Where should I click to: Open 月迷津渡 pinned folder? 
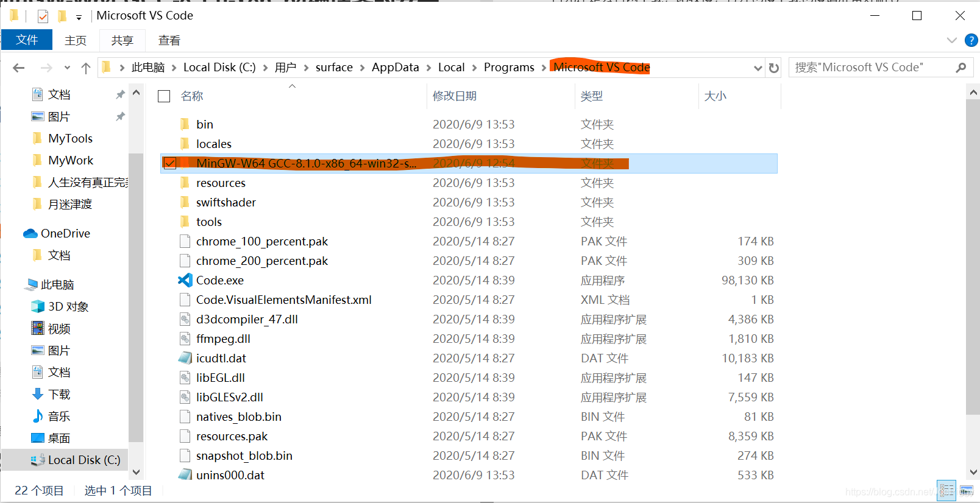(x=70, y=204)
